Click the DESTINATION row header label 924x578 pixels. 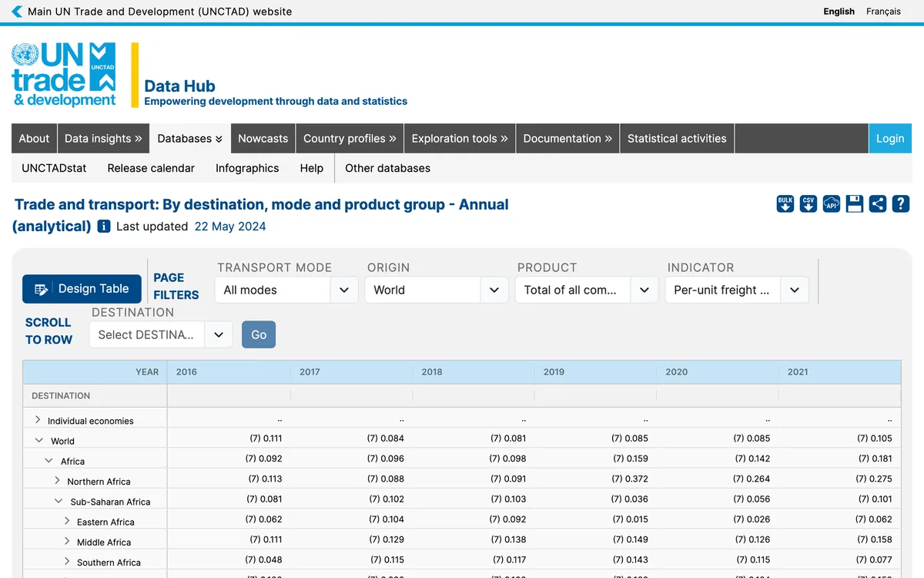pos(61,395)
